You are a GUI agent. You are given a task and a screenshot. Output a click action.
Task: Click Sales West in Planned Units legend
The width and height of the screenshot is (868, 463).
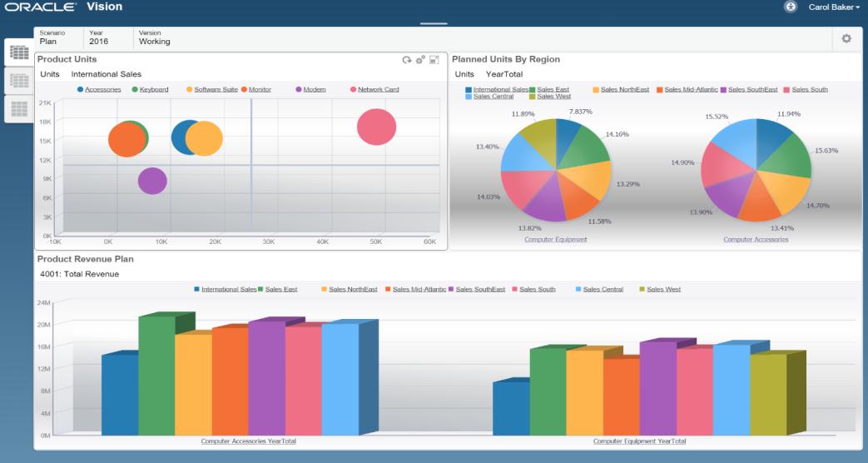(554, 97)
